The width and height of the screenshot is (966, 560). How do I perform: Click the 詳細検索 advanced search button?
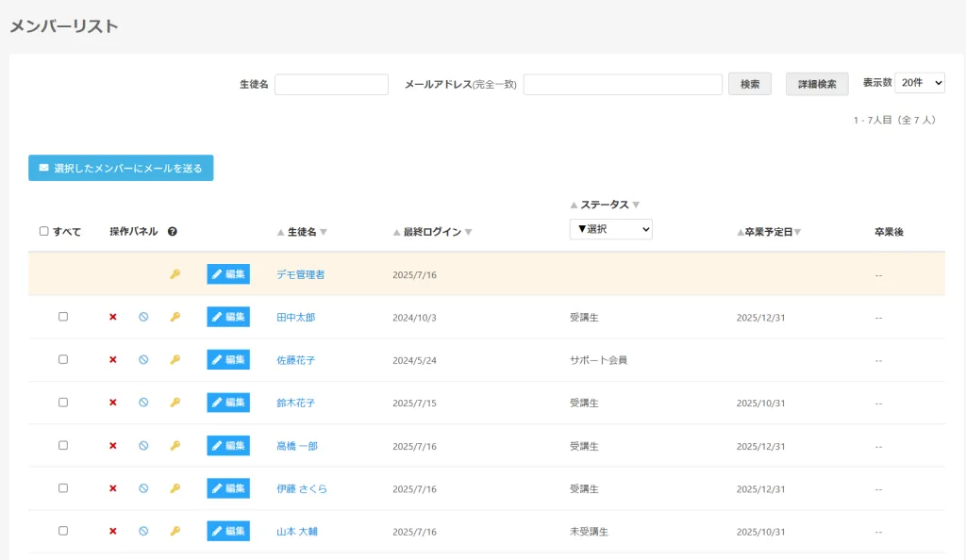817,84
